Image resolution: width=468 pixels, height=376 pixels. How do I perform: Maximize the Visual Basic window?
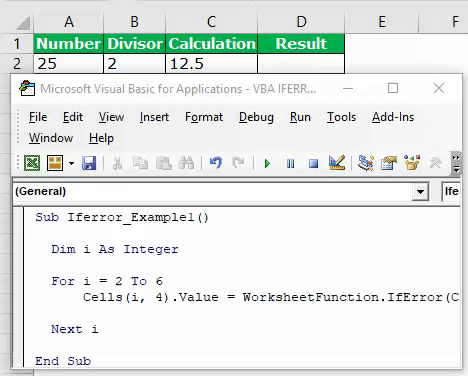coord(393,88)
